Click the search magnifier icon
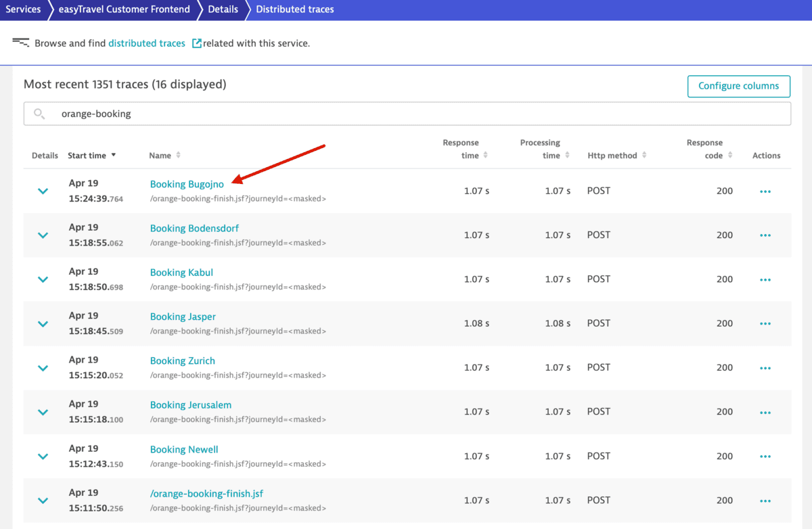 [x=39, y=113]
